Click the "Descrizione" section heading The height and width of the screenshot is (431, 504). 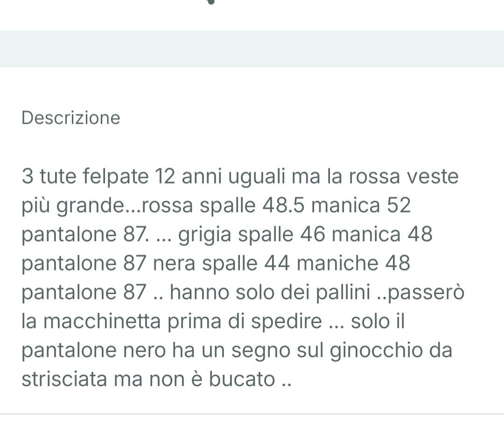[70, 118]
